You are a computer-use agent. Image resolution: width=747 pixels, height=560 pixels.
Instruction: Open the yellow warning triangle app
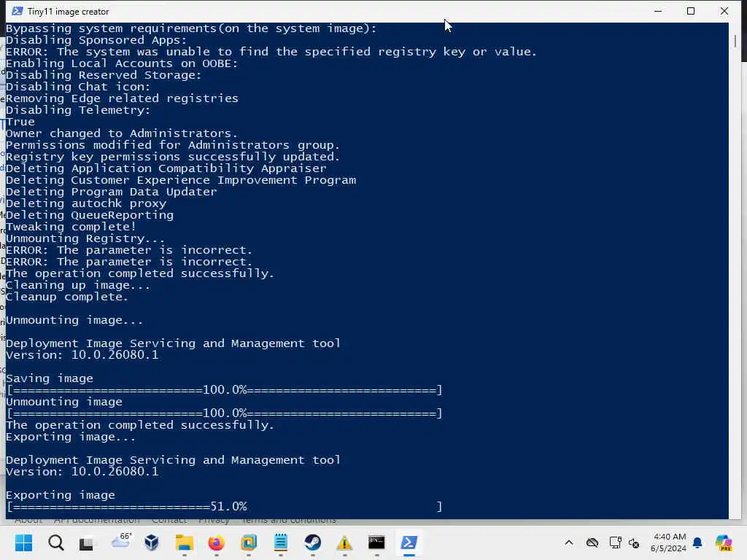click(344, 542)
